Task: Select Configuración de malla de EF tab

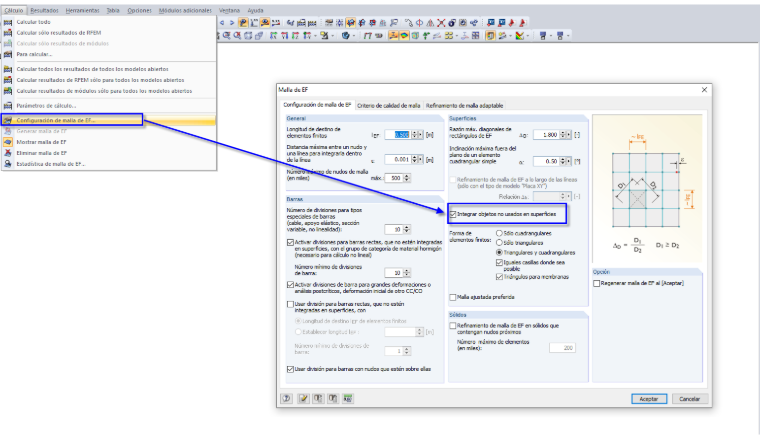Action: click(x=317, y=105)
